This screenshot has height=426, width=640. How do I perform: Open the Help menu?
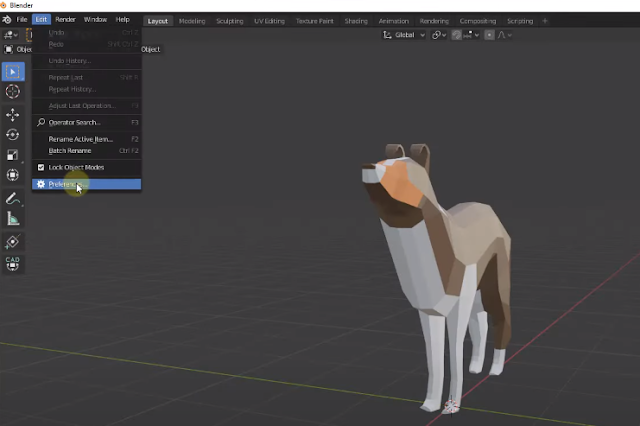coord(122,20)
